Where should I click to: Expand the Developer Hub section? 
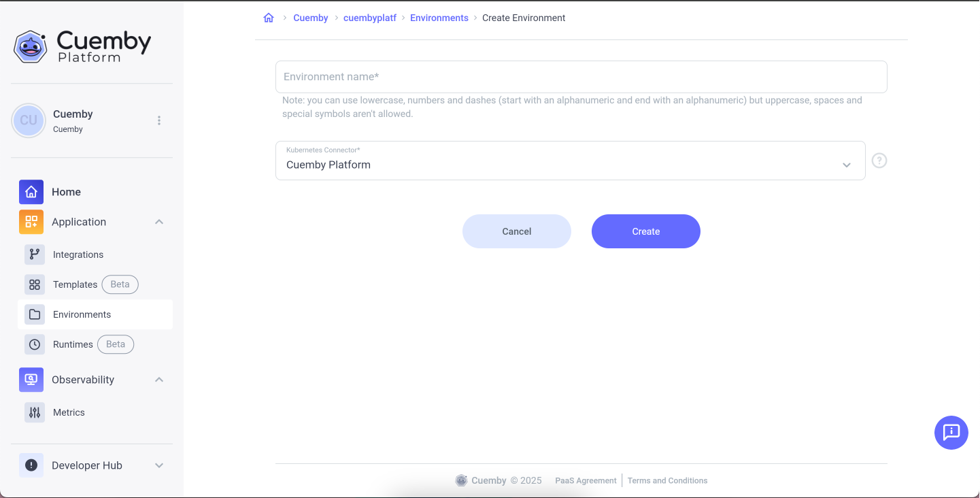pos(158,465)
